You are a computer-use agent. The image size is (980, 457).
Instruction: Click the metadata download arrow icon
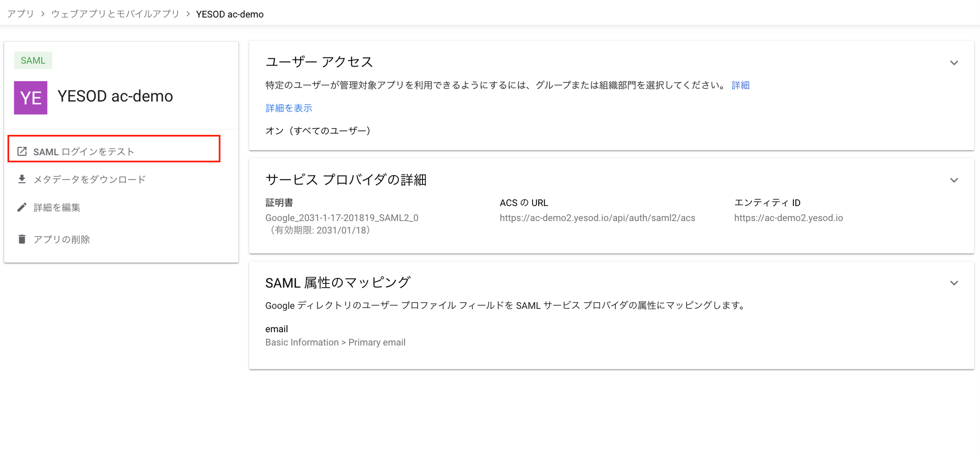coord(22,179)
